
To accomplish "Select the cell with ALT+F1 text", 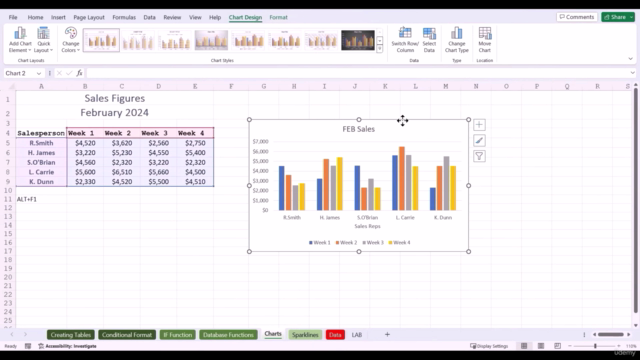I will 41,199.
